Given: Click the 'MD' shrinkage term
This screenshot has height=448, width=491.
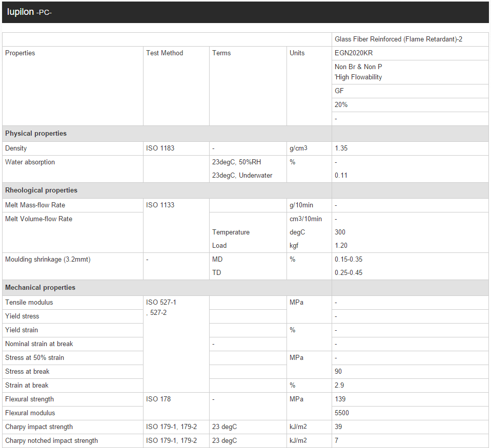Looking at the screenshot, I should [x=217, y=260].
